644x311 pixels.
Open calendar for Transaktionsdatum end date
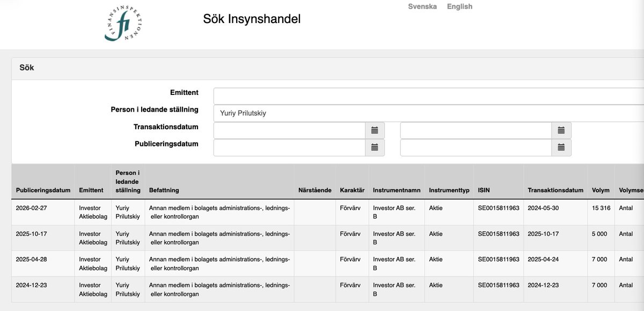561,130
